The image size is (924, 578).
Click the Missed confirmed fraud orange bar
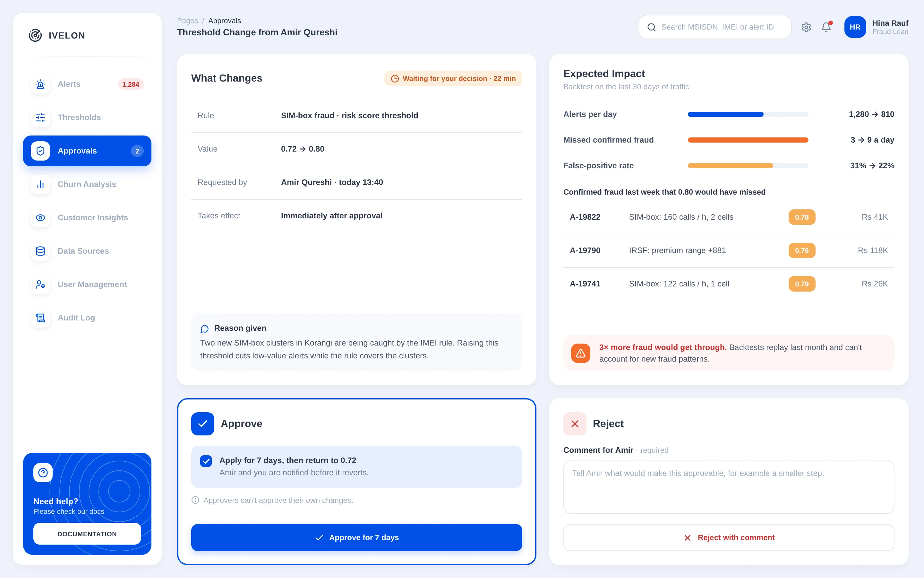[748, 140]
